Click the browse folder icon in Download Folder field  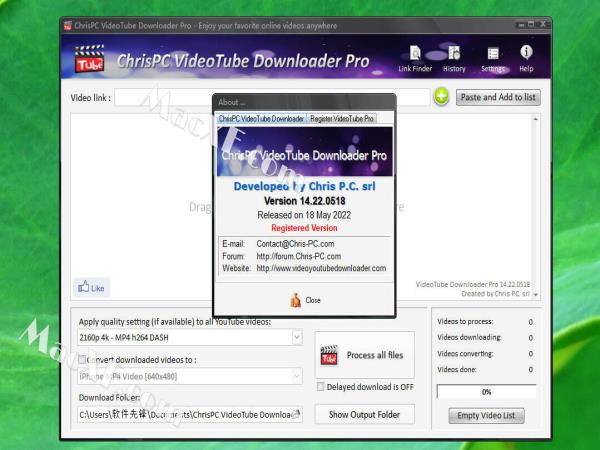[x=296, y=414]
